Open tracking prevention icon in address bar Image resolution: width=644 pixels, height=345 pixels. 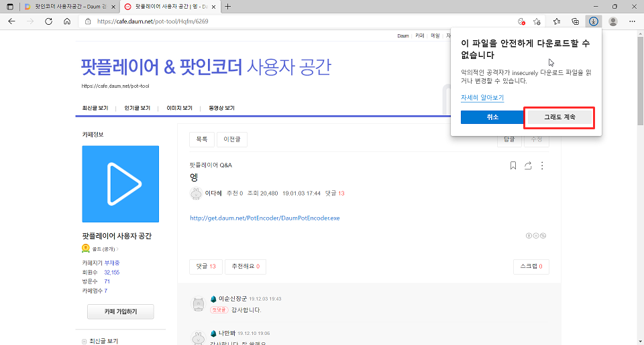pyautogui.click(x=521, y=21)
